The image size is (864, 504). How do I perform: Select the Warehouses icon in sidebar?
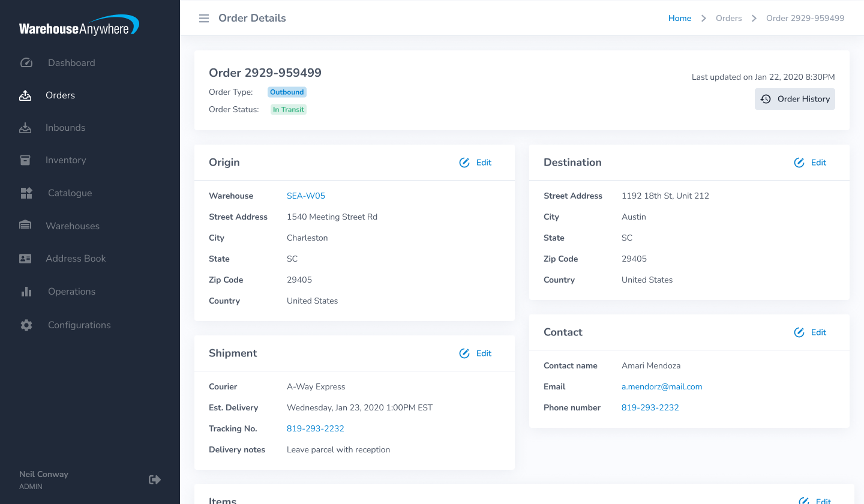(x=25, y=226)
